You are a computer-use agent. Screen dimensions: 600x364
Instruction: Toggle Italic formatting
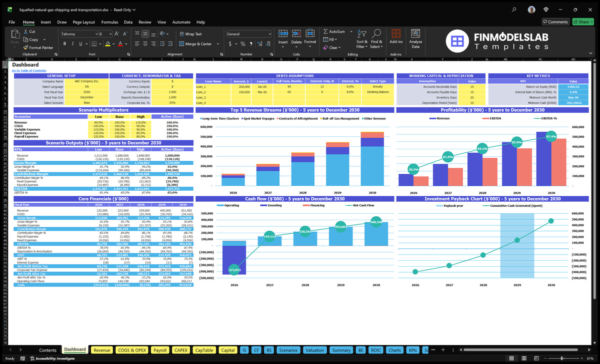tap(73, 44)
